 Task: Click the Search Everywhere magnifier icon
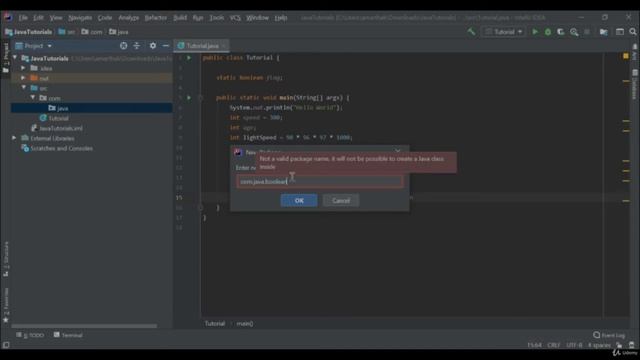pos(633,32)
